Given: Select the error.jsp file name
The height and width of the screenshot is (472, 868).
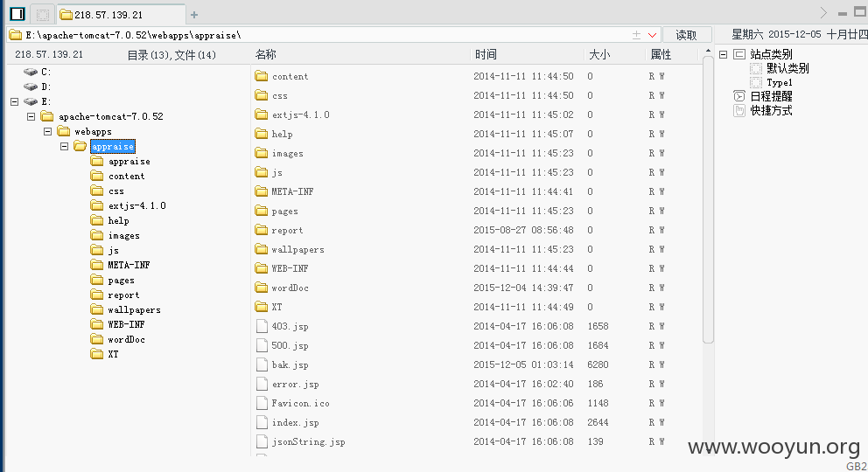Looking at the screenshot, I should coord(295,384).
